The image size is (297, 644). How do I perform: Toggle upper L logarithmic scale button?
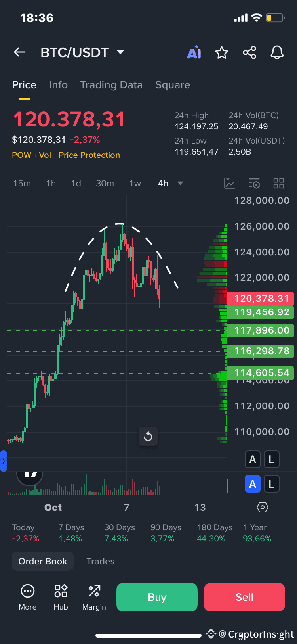[x=272, y=460]
